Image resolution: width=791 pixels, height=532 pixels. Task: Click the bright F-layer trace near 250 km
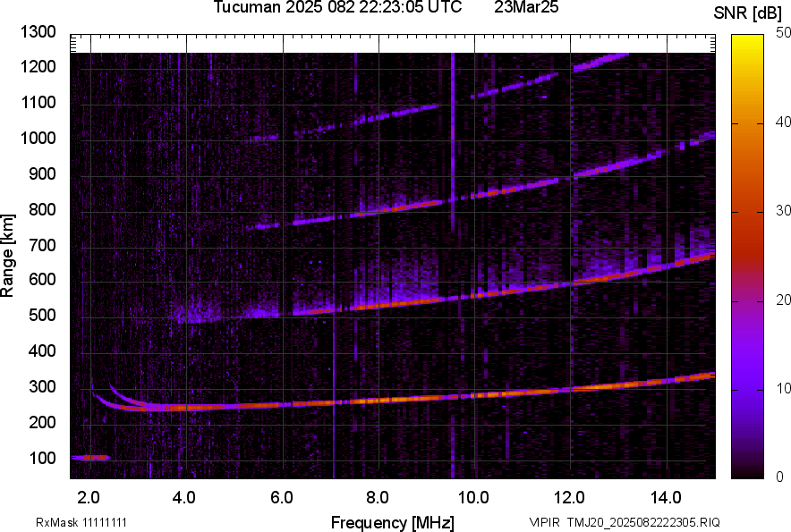point(404,399)
